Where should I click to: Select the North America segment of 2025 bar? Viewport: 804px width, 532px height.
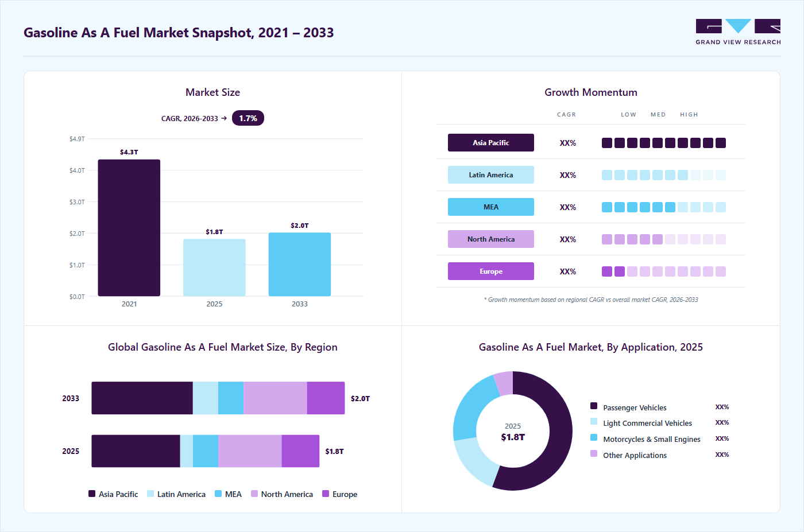(250, 451)
